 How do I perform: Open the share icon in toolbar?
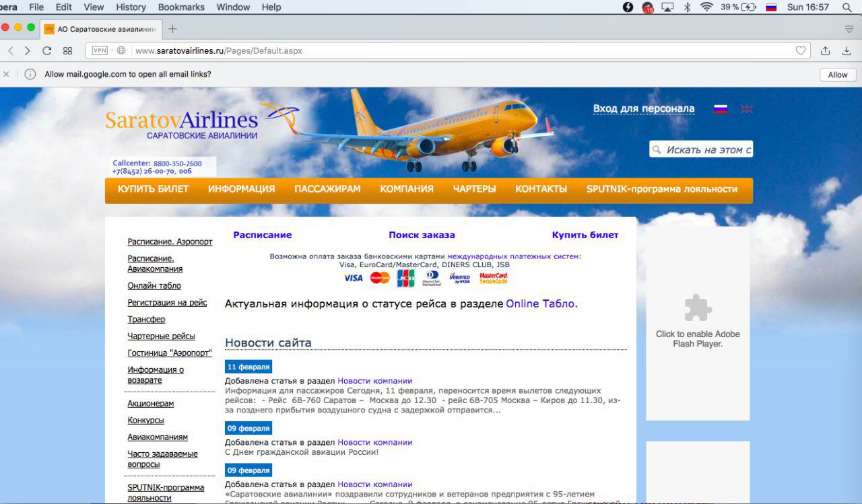click(x=825, y=50)
